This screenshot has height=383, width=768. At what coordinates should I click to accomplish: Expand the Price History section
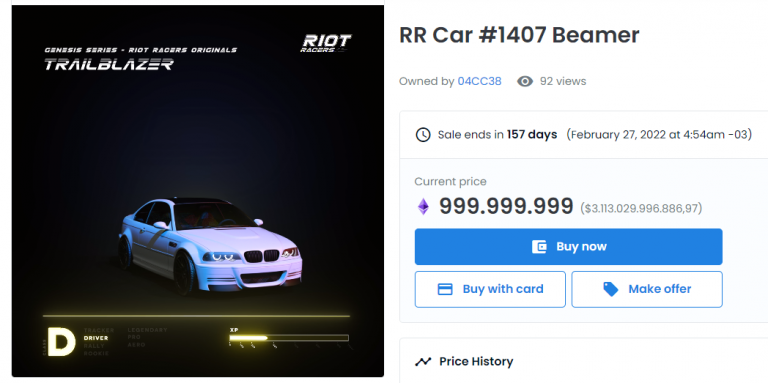[x=583, y=361]
